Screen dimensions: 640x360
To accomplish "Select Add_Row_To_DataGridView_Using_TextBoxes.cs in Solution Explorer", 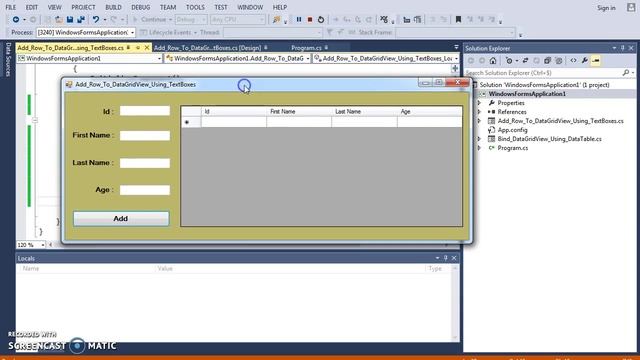I will (560, 121).
